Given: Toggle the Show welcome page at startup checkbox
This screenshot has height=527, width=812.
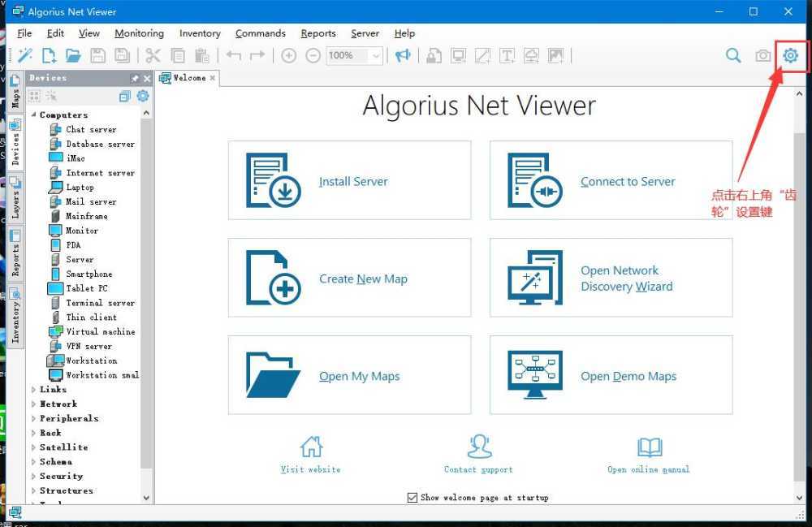Looking at the screenshot, I should (x=412, y=498).
